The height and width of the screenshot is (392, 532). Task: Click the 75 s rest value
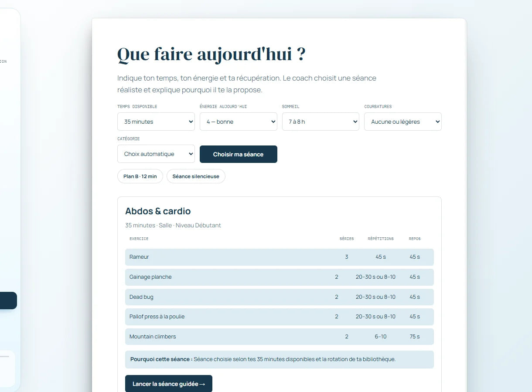[415, 337]
